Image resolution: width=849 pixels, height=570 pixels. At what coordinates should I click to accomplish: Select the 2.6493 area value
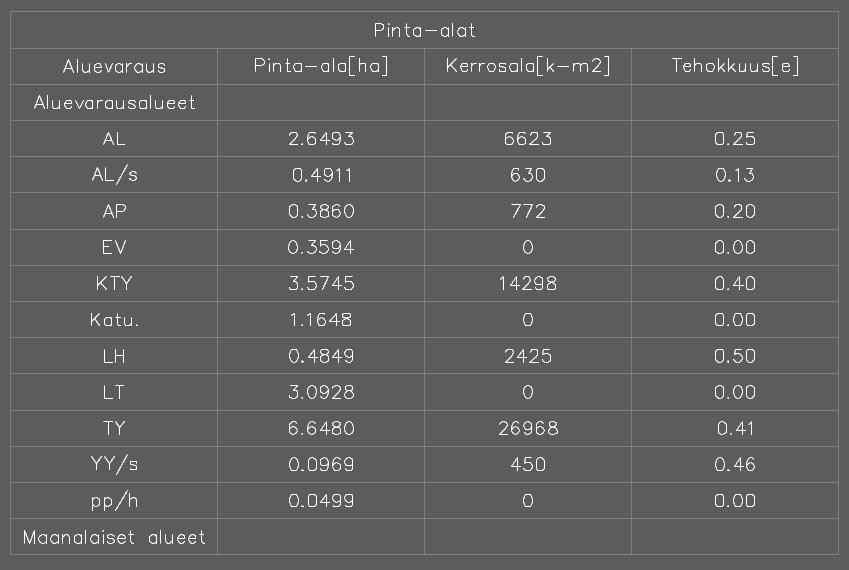321,139
